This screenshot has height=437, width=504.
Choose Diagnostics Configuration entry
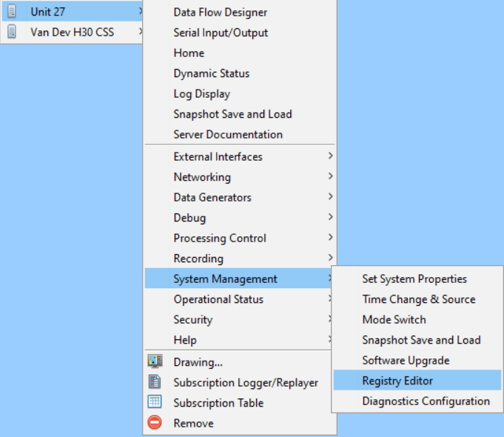click(426, 401)
